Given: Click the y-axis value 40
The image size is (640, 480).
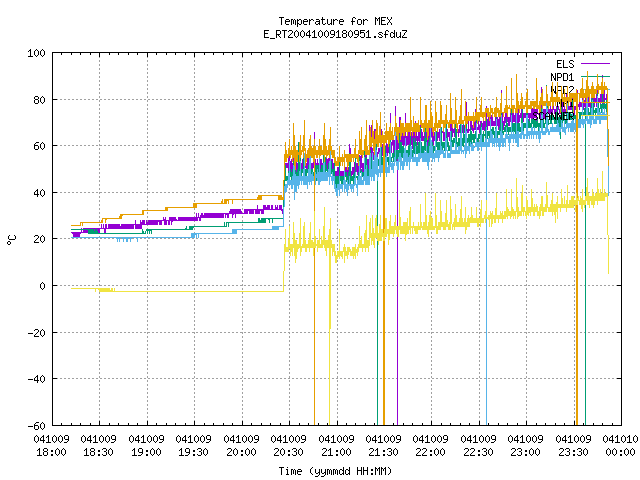Looking at the screenshot, I should pos(39,193).
